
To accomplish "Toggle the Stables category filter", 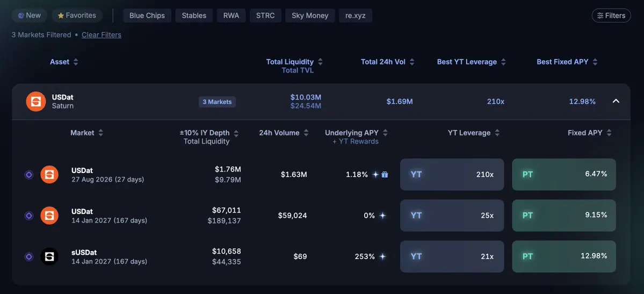I will (x=194, y=16).
